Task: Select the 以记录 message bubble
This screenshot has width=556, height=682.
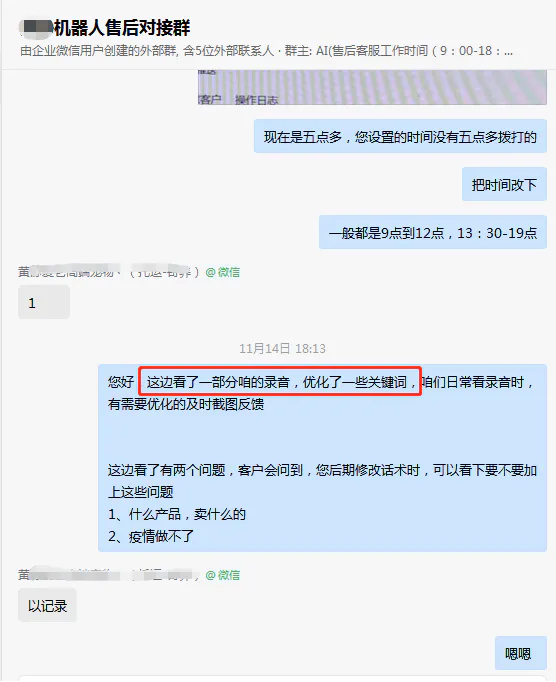Action: [47, 605]
